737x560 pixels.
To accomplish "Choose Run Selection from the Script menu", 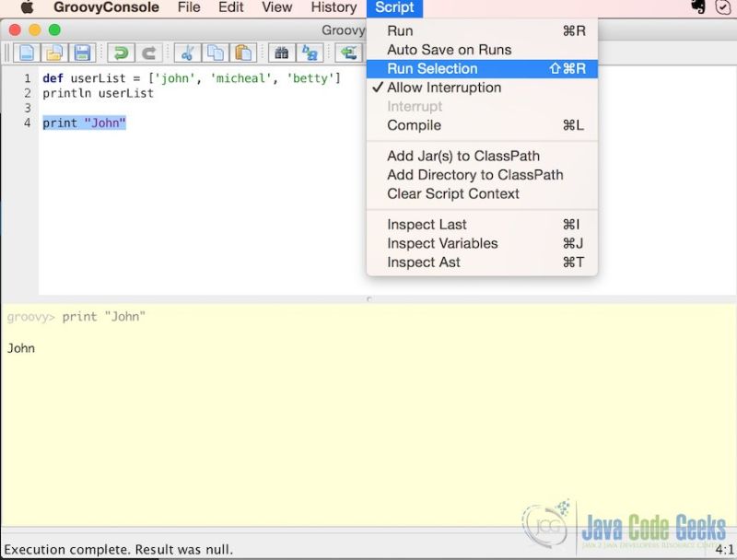I will 432,68.
